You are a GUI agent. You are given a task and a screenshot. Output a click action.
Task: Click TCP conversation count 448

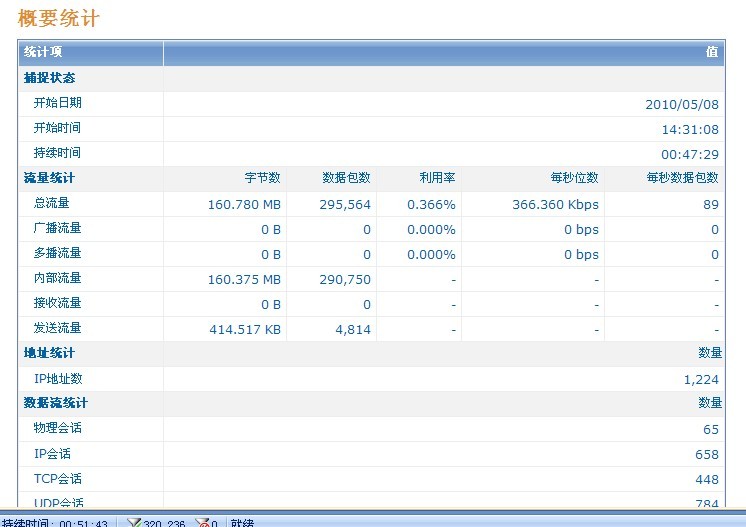click(x=707, y=479)
